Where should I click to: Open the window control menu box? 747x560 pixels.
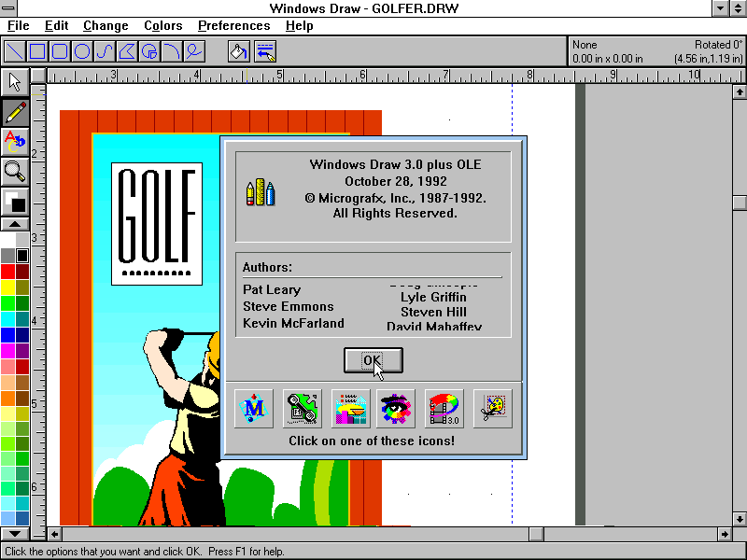pos(8,7)
